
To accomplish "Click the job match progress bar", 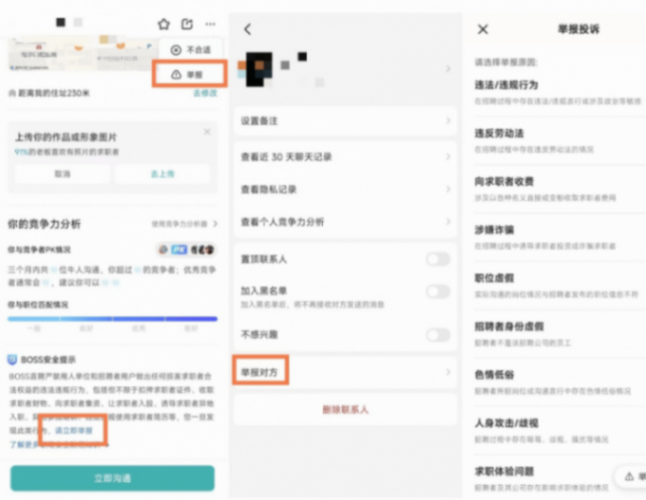I will point(110,318).
